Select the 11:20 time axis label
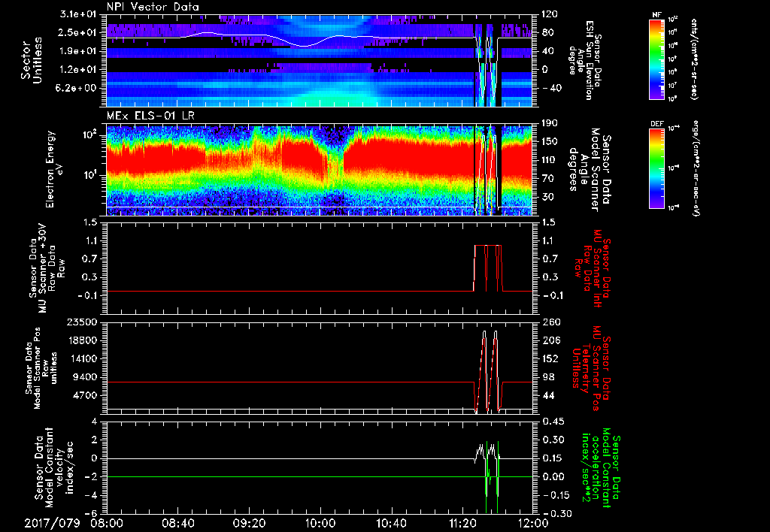 click(462, 521)
